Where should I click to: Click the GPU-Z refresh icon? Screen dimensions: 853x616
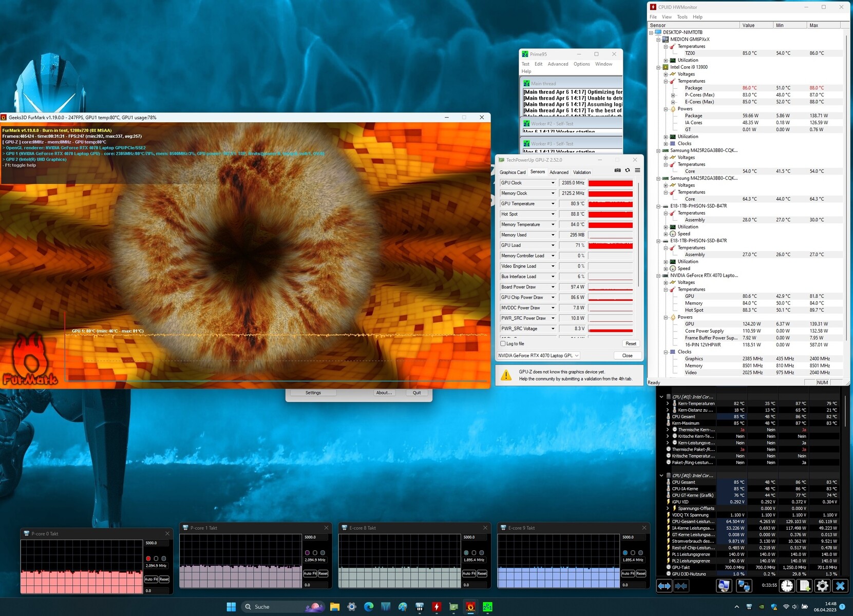627,170
